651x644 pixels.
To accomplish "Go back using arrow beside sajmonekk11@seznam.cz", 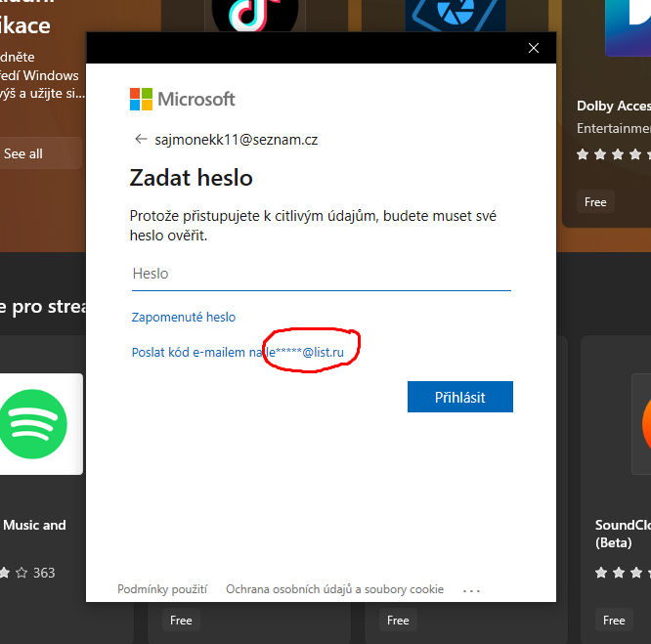I will tap(141, 140).
